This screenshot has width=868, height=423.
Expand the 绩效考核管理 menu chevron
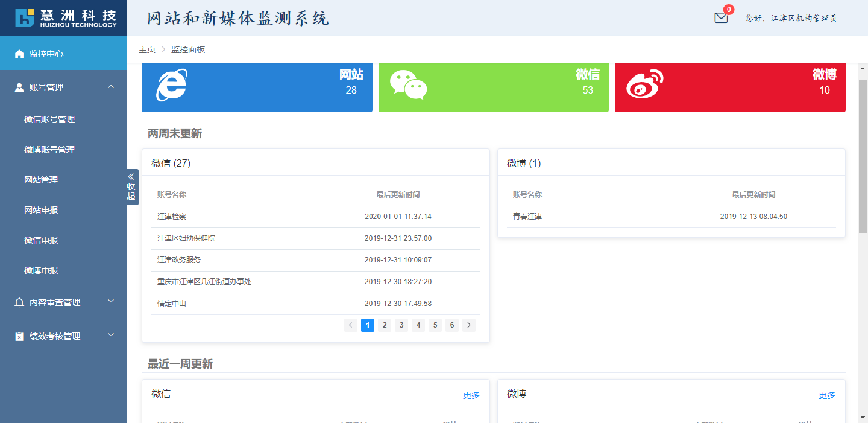111,335
